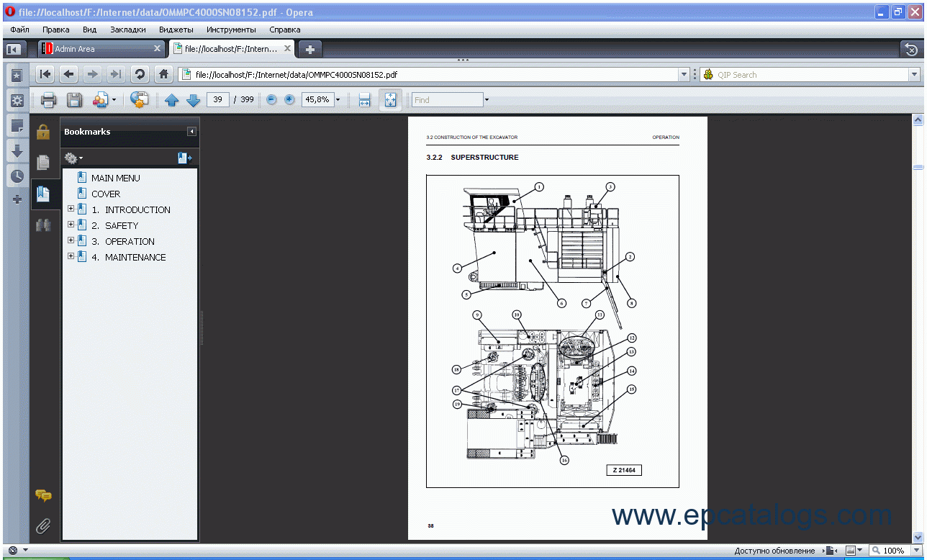927x560 pixels.
Task: Open the Файл menu
Action: click(20, 30)
